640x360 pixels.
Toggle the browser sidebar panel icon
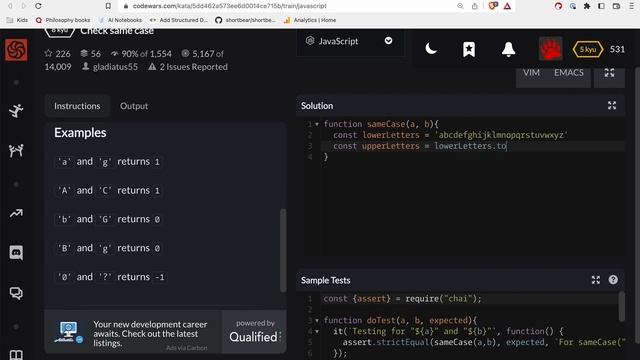click(601, 6)
